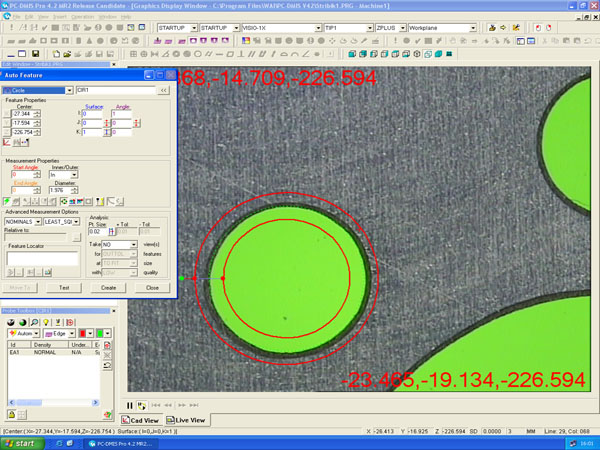Toggle the Pt. Size display button
Screen dimensions: 600x450
(x=111, y=232)
